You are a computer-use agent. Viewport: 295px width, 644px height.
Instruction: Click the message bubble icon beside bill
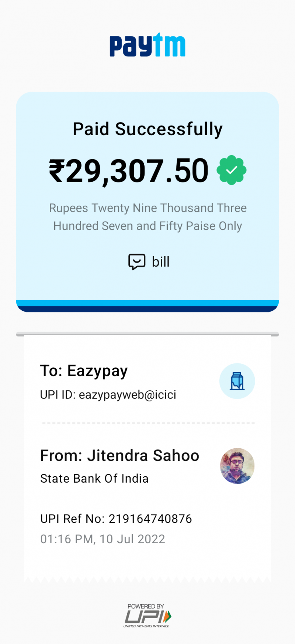136,262
